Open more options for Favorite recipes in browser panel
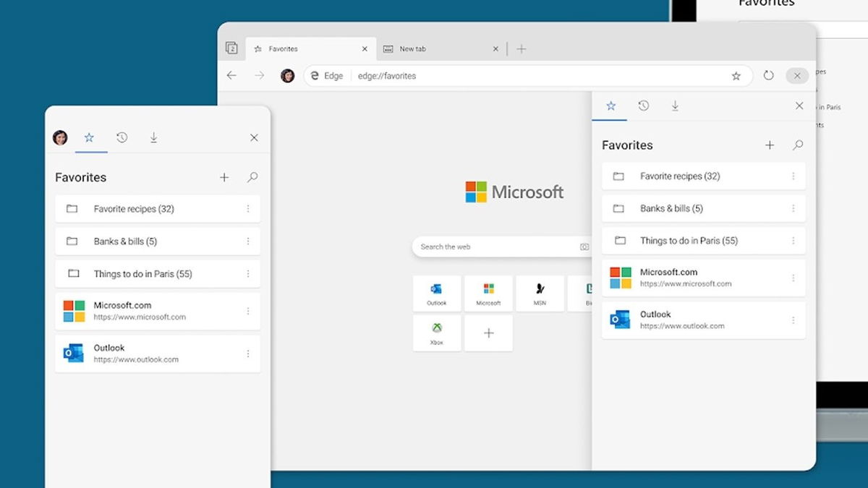868x488 pixels. [793, 176]
